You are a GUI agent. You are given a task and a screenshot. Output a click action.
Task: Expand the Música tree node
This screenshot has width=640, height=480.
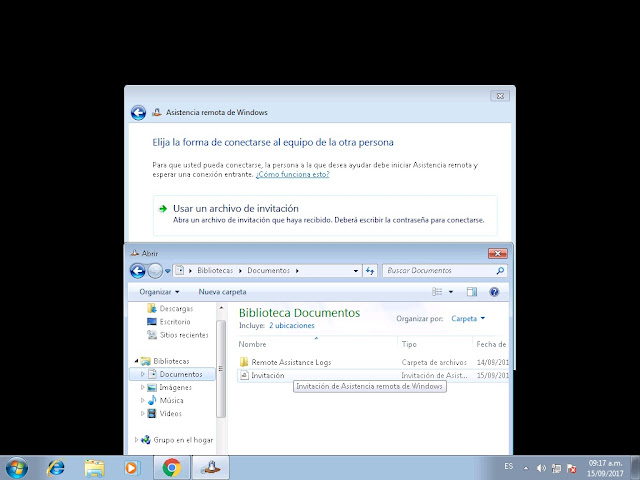[142, 400]
